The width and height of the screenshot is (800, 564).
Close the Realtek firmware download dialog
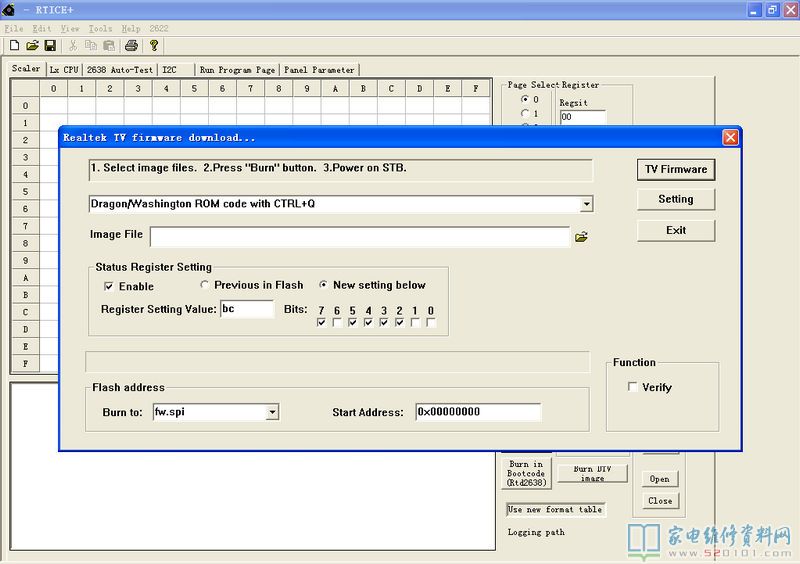[x=730, y=137]
